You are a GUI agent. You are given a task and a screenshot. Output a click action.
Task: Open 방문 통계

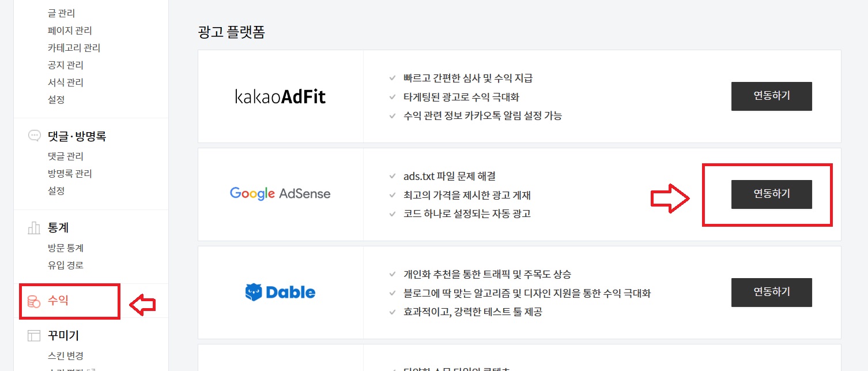point(65,248)
